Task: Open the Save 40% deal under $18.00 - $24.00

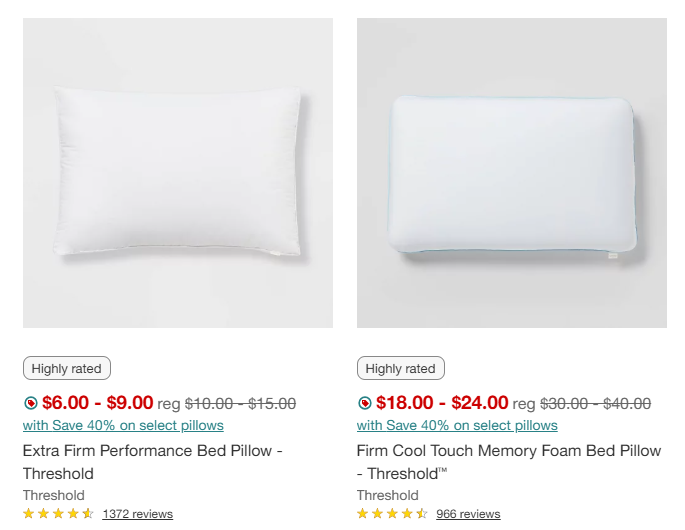Action: (x=457, y=425)
